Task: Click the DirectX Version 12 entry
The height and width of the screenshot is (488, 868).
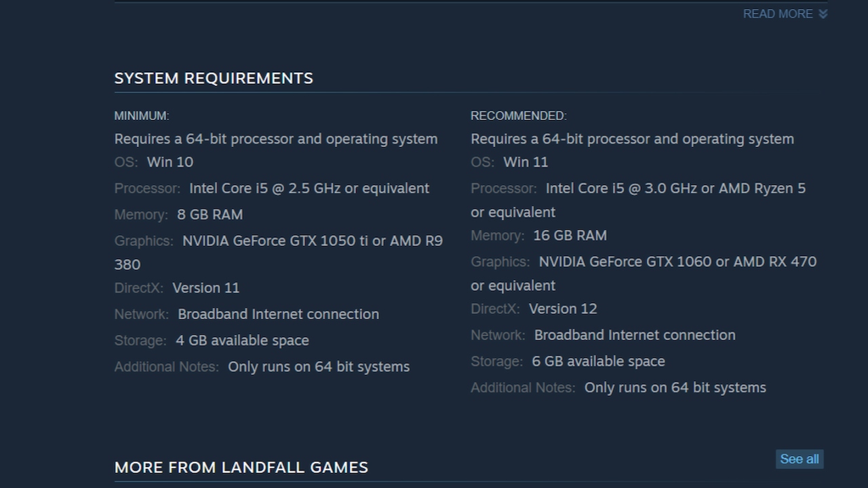Action: tap(562, 309)
